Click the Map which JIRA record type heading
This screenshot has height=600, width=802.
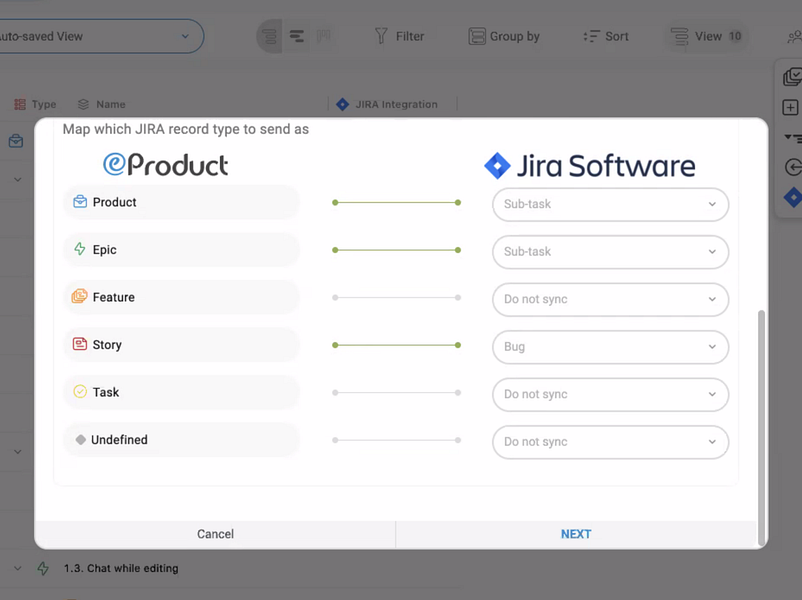[x=186, y=129]
